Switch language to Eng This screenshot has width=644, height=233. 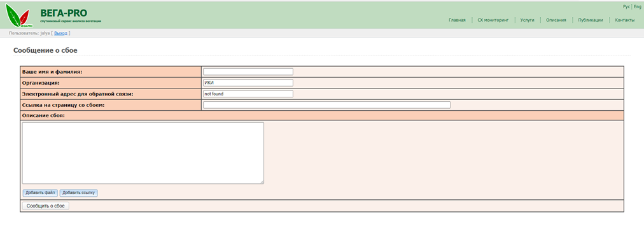(x=637, y=6)
